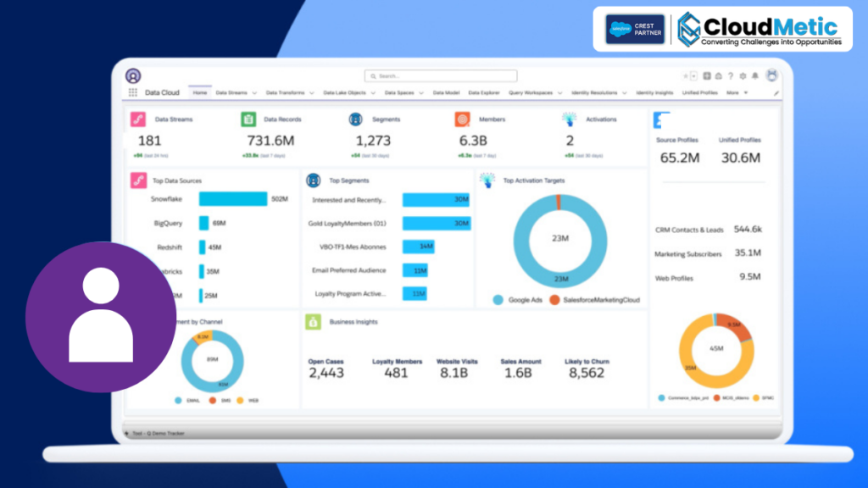The width and height of the screenshot is (868, 488).
Task: Click the CloudMetic logo
Action: pyautogui.click(x=759, y=30)
